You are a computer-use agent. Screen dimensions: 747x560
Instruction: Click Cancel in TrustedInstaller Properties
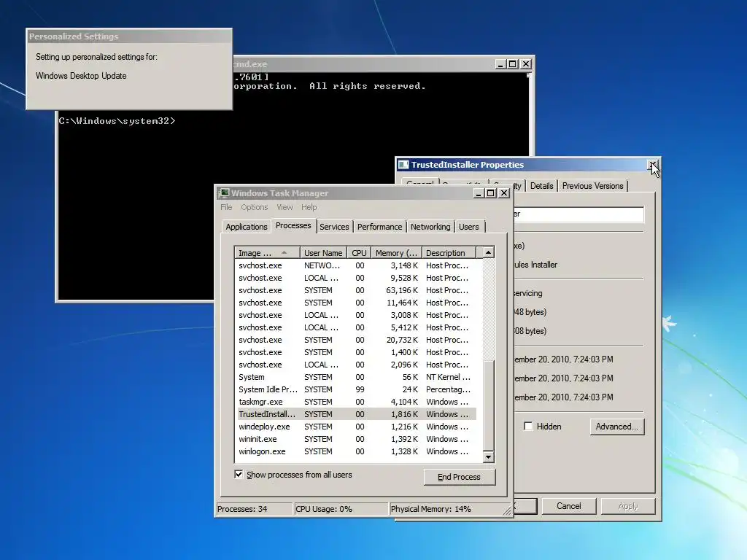coord(569,506)
